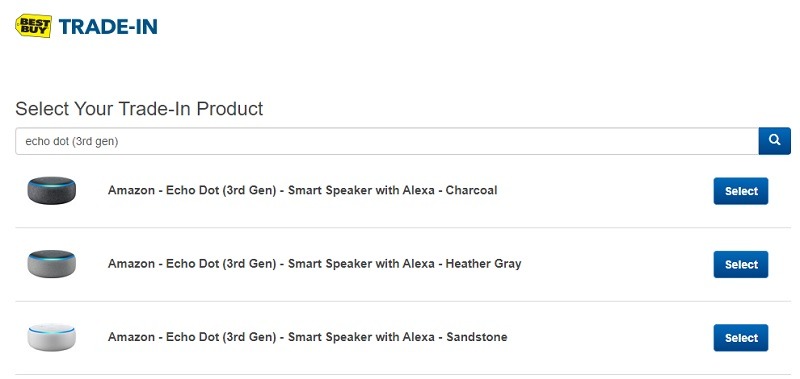Click the divider line below the Charcoal result

tap(403, 228)
